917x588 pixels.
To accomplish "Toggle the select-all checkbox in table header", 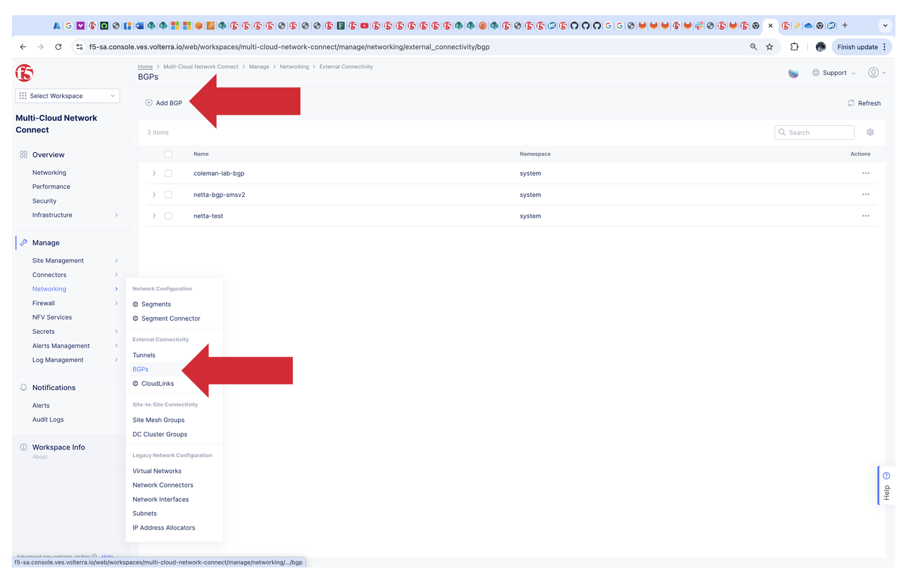I will [x=168, y=154].
